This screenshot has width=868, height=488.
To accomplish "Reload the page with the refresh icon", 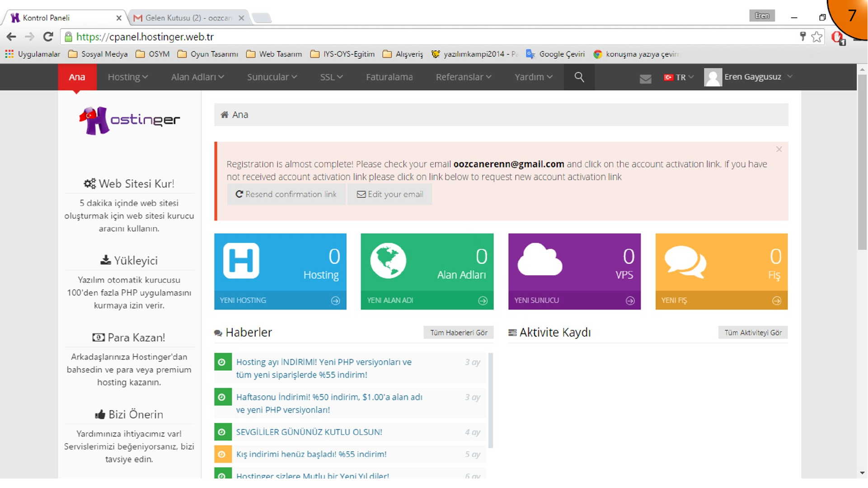I will pos(48,37).
